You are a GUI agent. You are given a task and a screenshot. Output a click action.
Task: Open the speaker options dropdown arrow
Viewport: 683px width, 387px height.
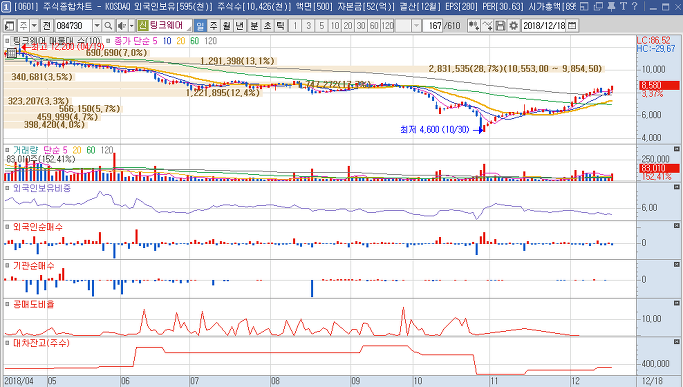coord(132,26)
